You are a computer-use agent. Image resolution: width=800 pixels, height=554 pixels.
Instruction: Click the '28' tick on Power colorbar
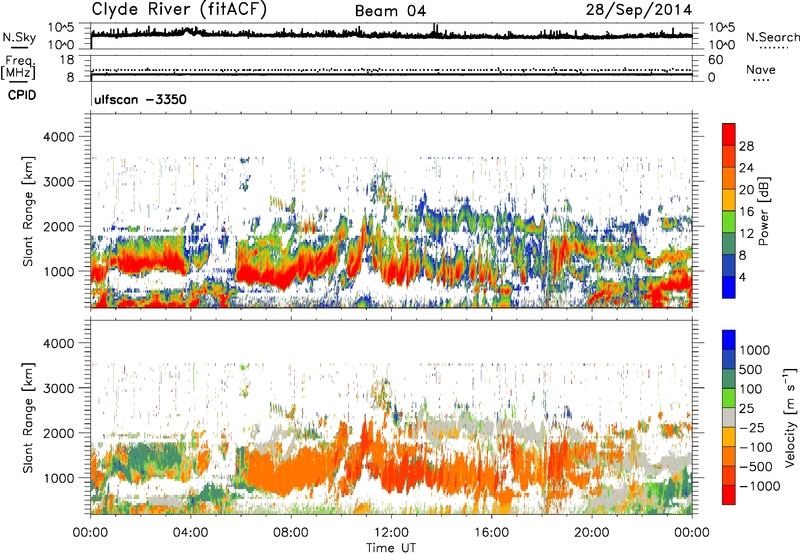[x=746, y=146]
